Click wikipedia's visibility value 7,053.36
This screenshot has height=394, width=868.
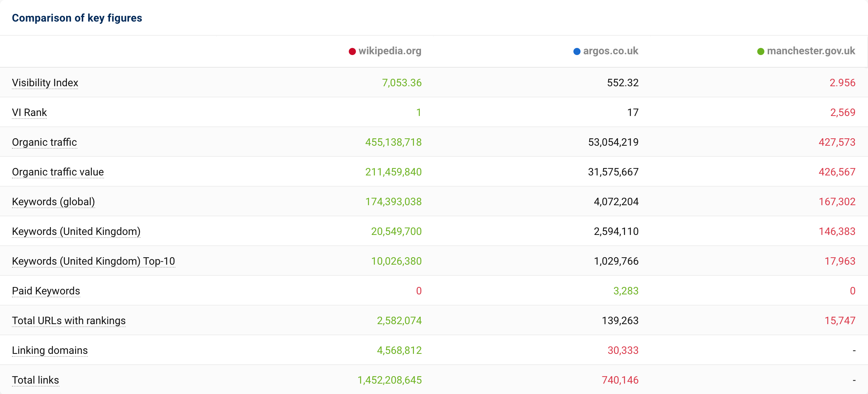[x=402, y=83]
